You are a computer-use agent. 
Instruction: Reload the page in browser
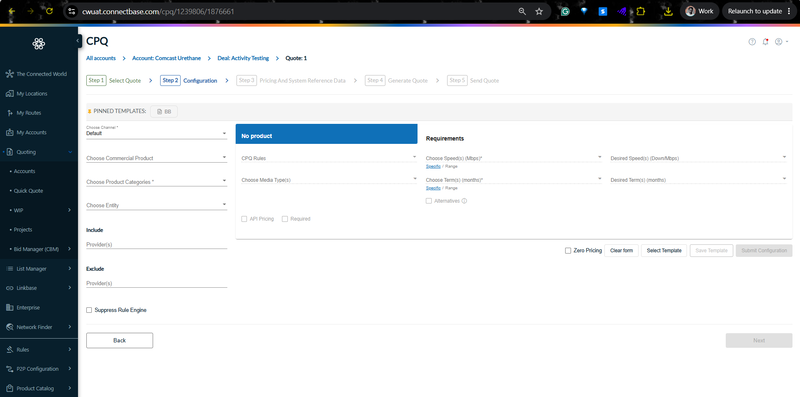click(49, 11)
